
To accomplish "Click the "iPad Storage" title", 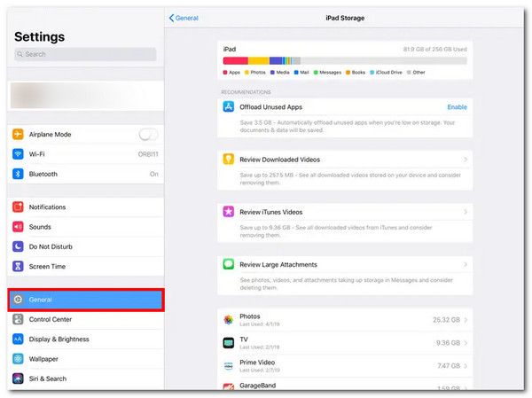I will pos(345,18).
